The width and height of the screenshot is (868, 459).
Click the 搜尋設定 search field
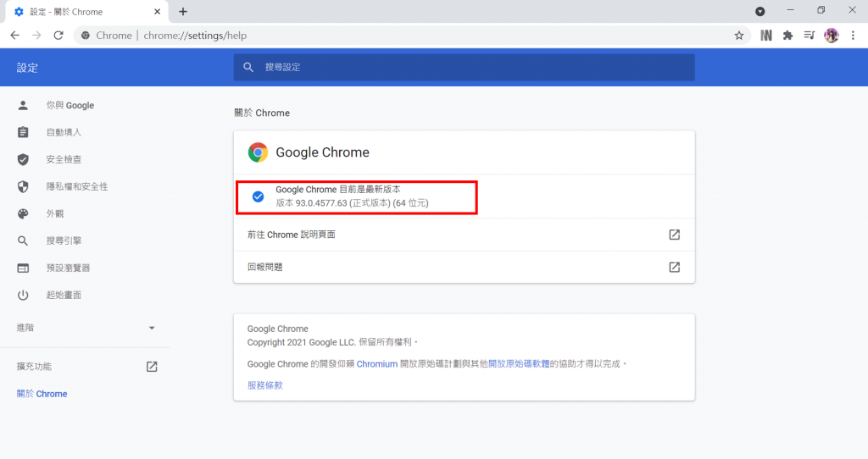[x=464, y=67]
